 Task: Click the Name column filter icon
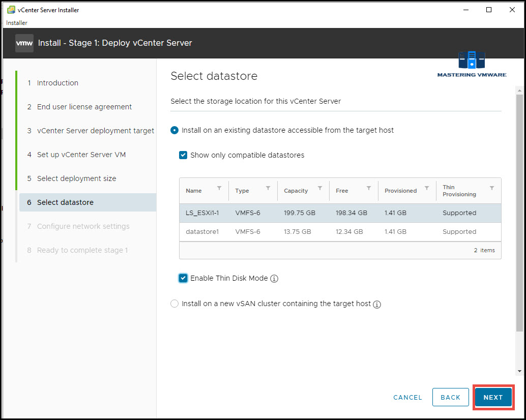point(219,188)
